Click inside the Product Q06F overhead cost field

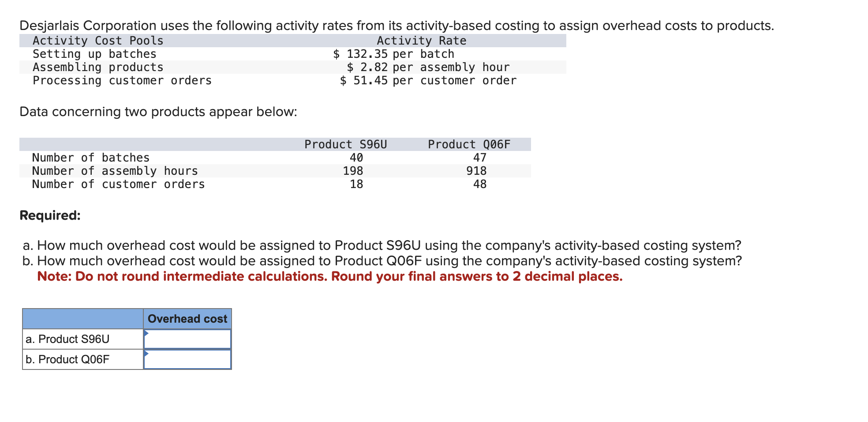click(187, 359)
